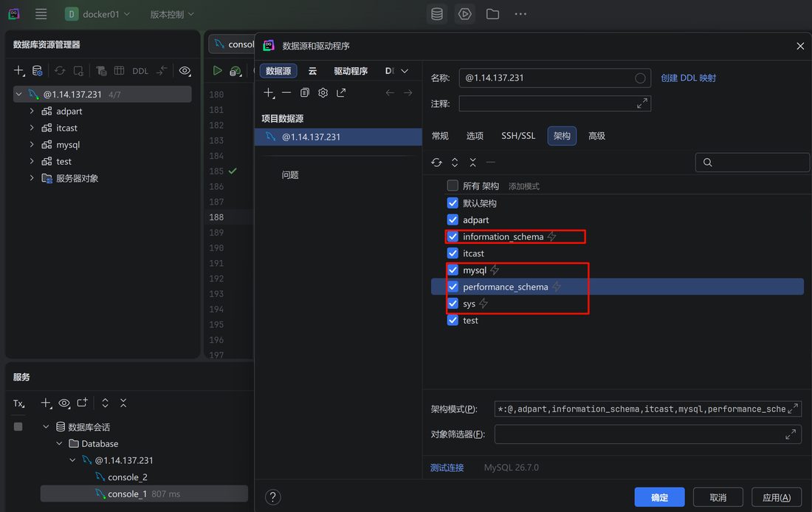Add a service in the Services panel

(x=46, y=403)
